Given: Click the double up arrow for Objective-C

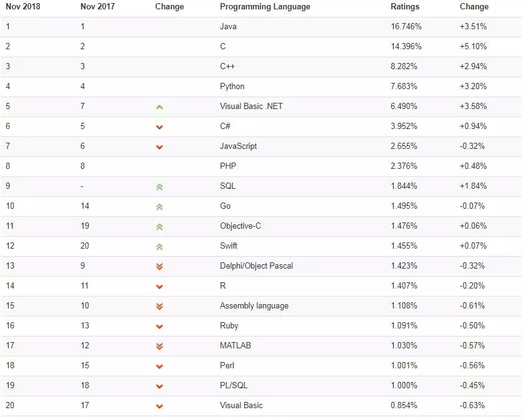Looking at the screenshot, I should [160, 227].
